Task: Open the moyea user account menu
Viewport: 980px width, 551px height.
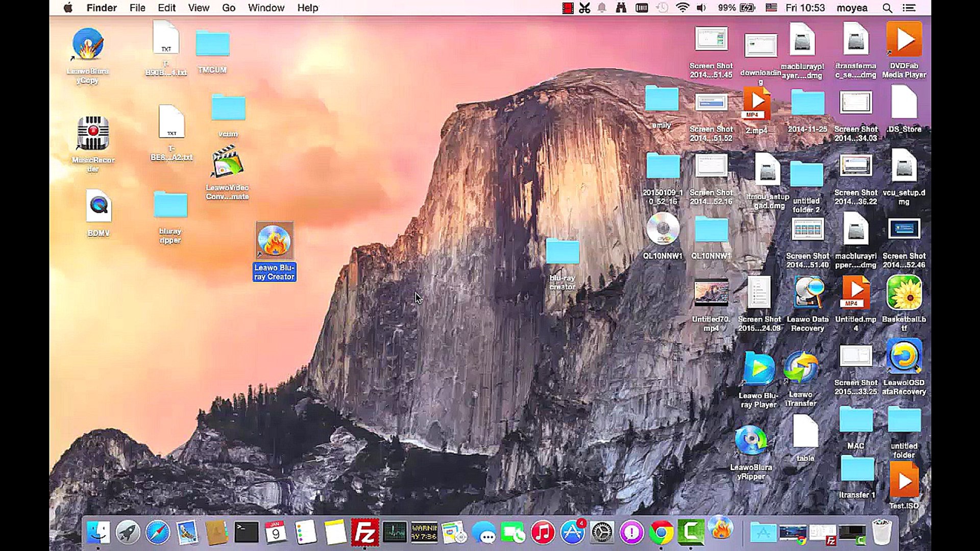Action: point(851,8)
